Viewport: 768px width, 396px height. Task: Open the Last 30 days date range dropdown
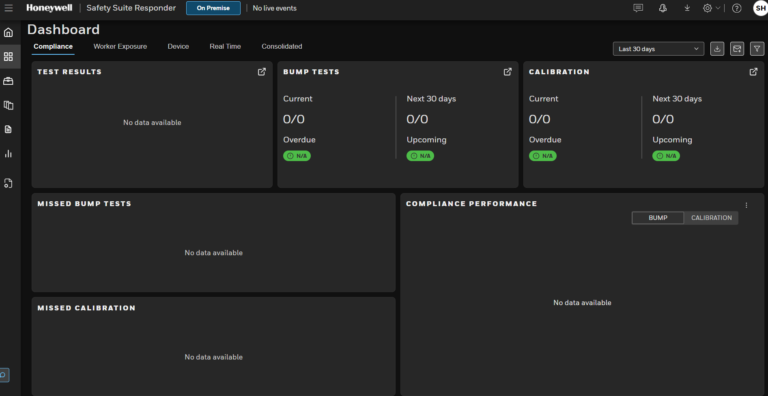658,49
